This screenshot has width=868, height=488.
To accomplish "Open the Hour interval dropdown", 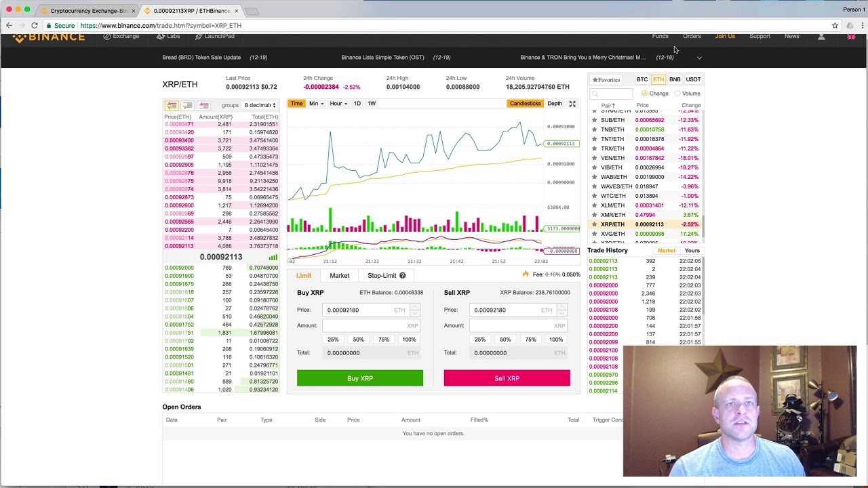I will (338, 104).
